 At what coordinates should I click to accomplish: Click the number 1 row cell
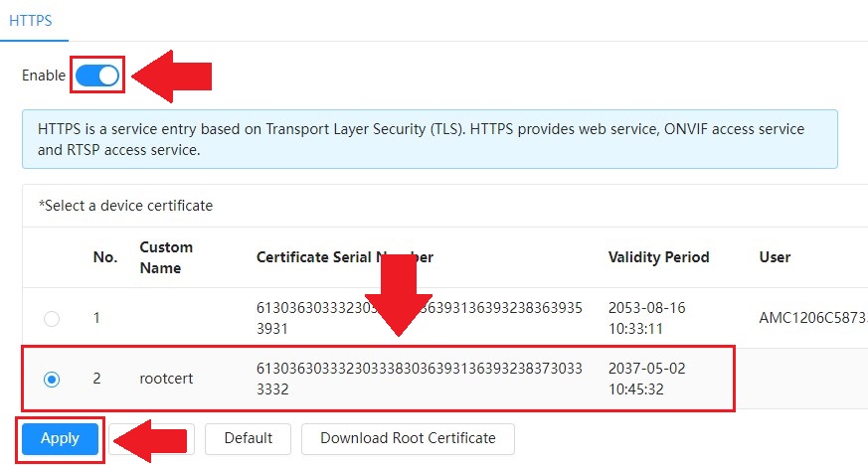(96, 318)
